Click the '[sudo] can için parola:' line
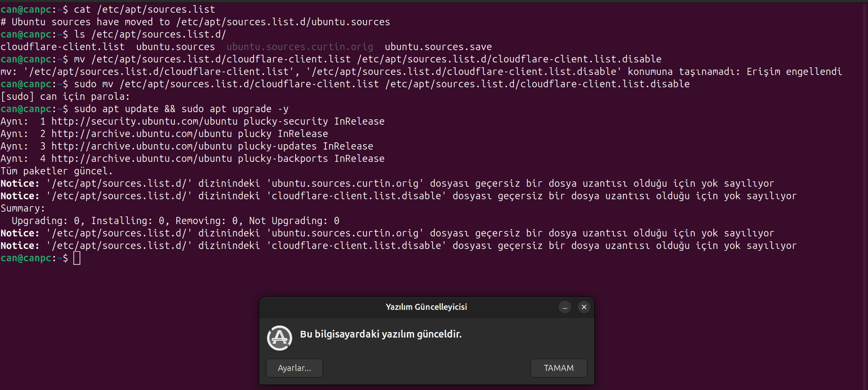This screenshot has height=390, width=868. tap(65, 97)
